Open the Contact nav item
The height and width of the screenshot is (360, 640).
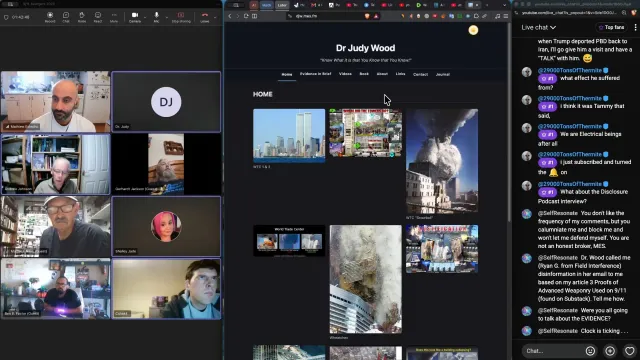click(420, 75)
